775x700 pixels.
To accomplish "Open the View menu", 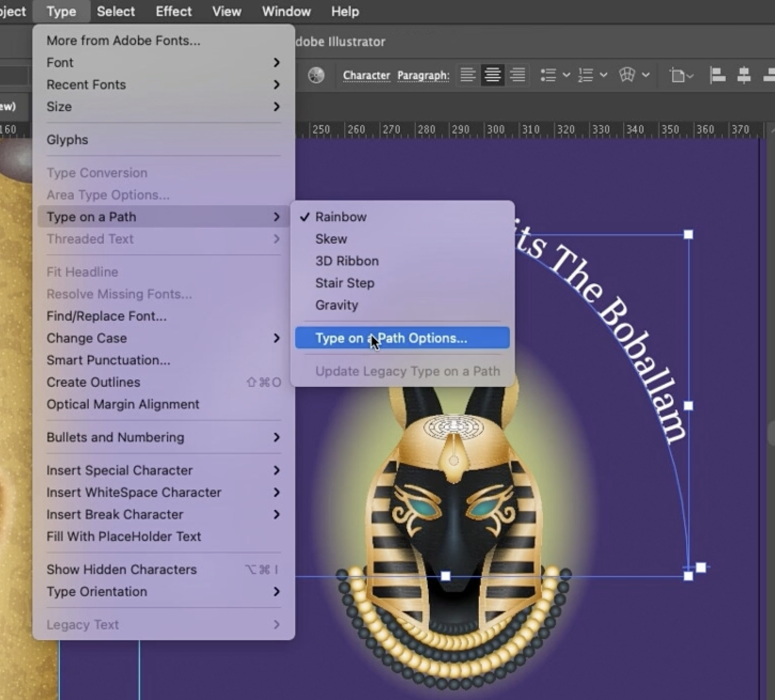I will click(x=227, y=11).
